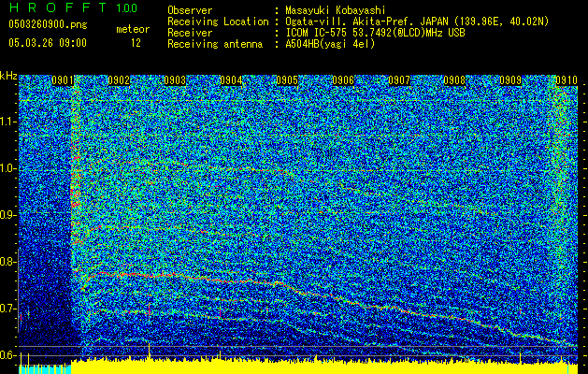The image size is (588, 374).
Task: Click the ICOM IC-575 receiver text
Action: [x=375, y=33]
